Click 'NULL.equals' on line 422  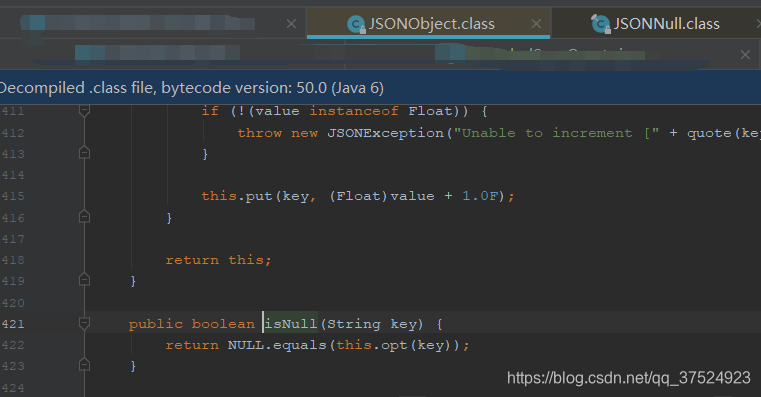click(277, 345)
